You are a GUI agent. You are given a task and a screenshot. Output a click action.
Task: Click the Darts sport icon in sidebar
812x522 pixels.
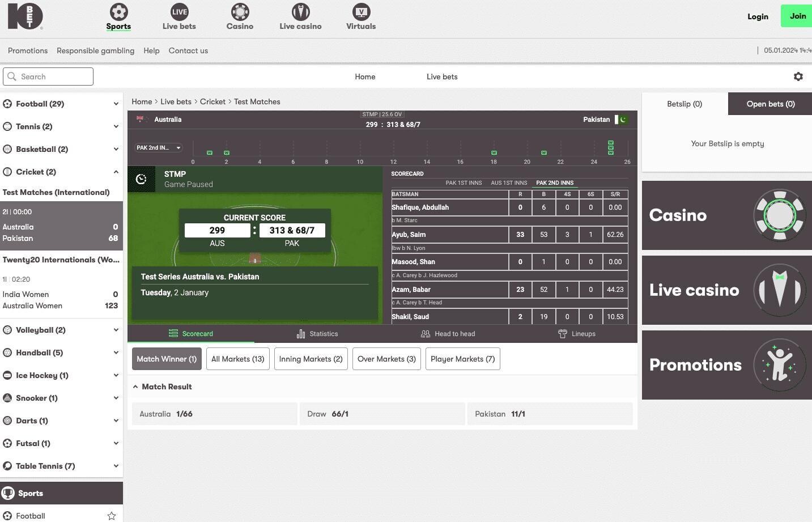[7, 421]
